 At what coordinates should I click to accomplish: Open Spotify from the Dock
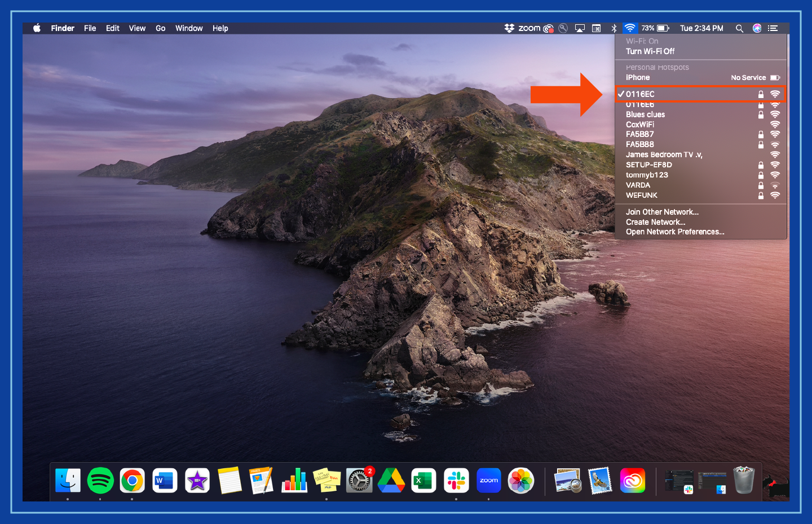pos(100,480)
